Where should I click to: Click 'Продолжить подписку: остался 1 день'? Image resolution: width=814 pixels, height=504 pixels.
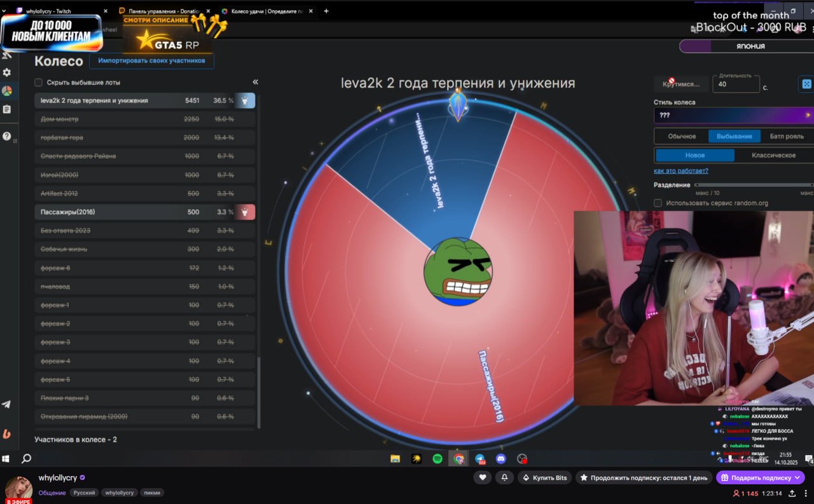644,478
